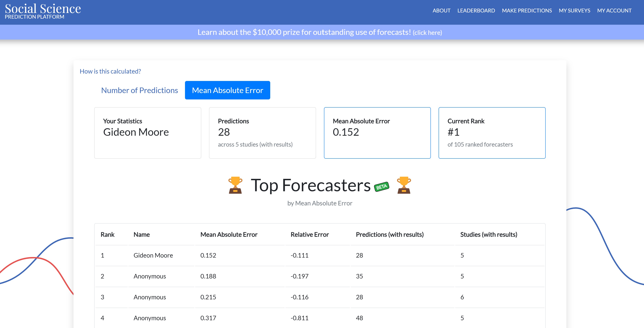Click the green BETA badge
Image resolution: width=644 pixels, height=328 pixels.
click(382, 187)
